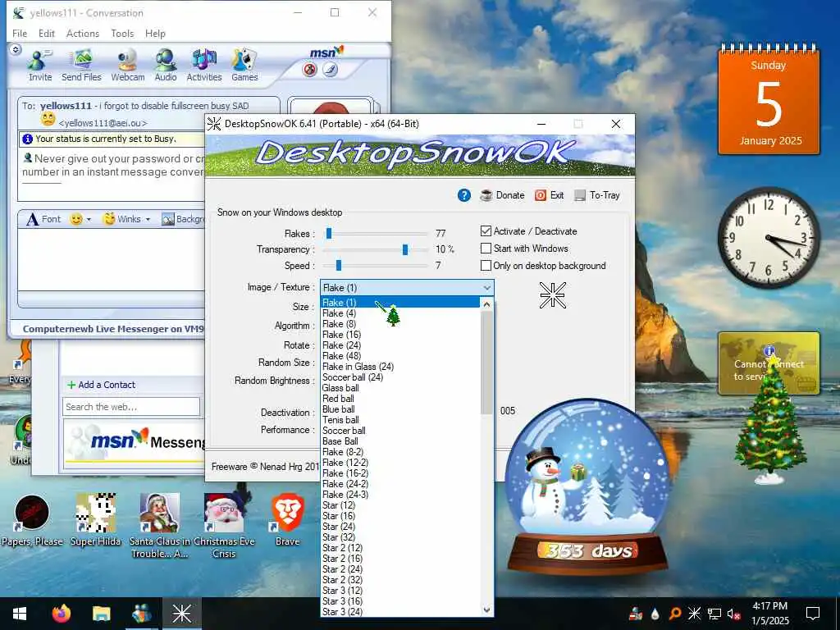The image size is (840, 630).
Task: Open Firefox from the taskbar
Action: click(x=61, y=614)
